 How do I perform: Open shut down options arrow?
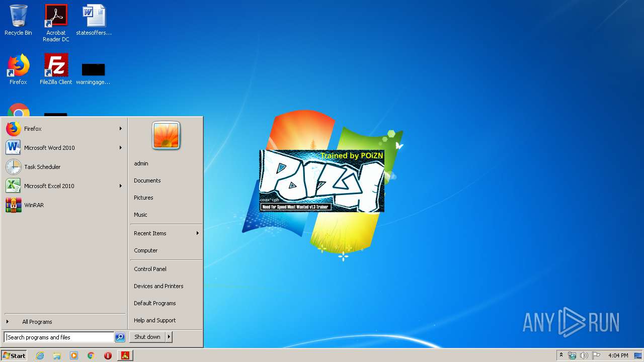[169, 337]
